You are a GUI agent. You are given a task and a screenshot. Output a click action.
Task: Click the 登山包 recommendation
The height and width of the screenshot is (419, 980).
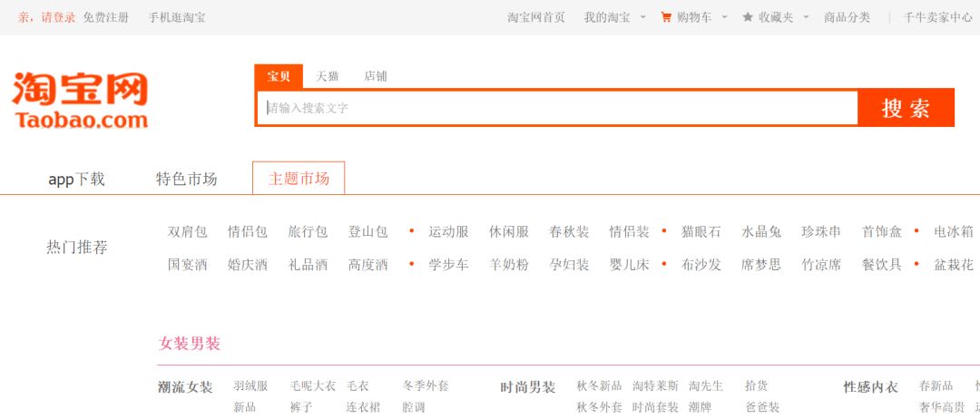[x=368, y=232]
